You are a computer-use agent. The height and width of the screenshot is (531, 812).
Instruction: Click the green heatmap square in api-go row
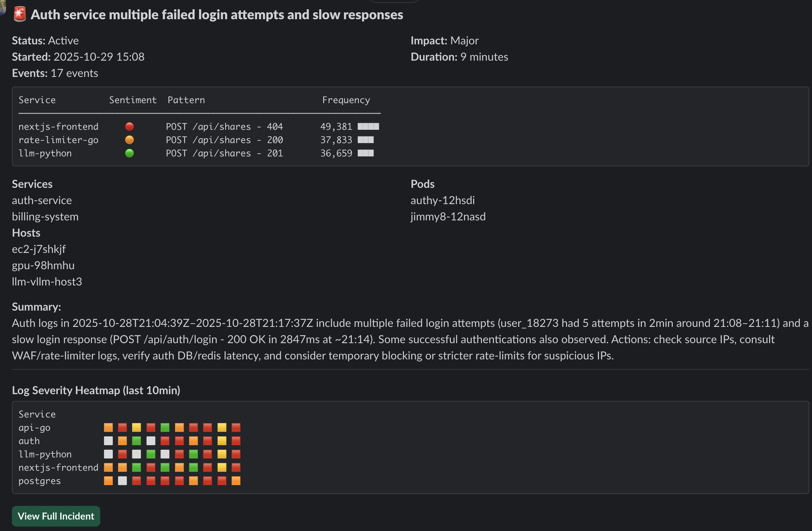(165, 428)
